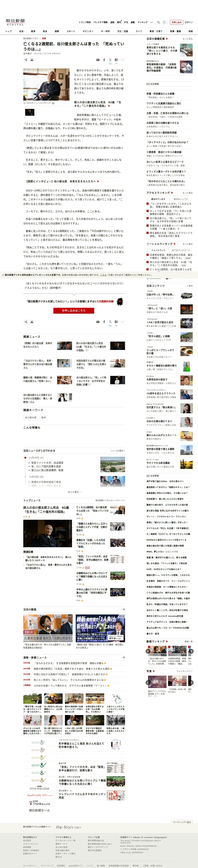Click the X share icon below article
Viewport: 198px width, 868px height.
click(110, 322)
